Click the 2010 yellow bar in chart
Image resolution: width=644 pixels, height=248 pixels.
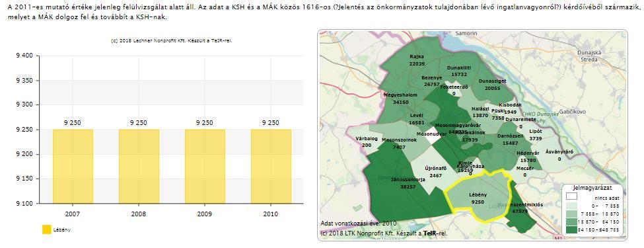coord(271,166)
